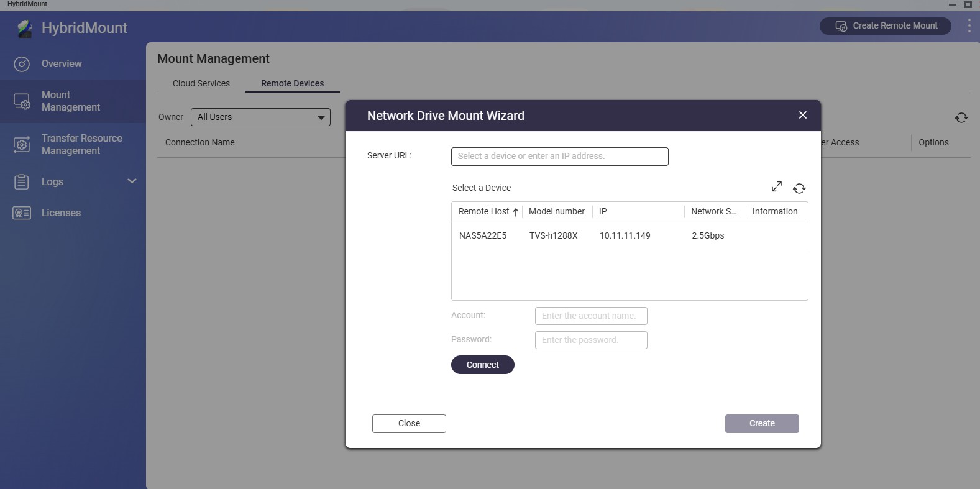Refresh the mount list in the background
980x489 pixels.
(961, 117)
